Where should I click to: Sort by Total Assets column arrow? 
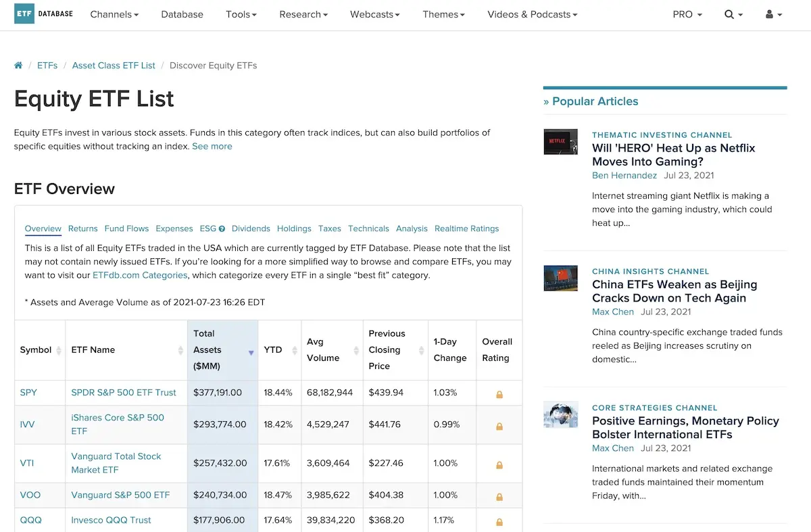pyautogui.click(x=251, y=353)
